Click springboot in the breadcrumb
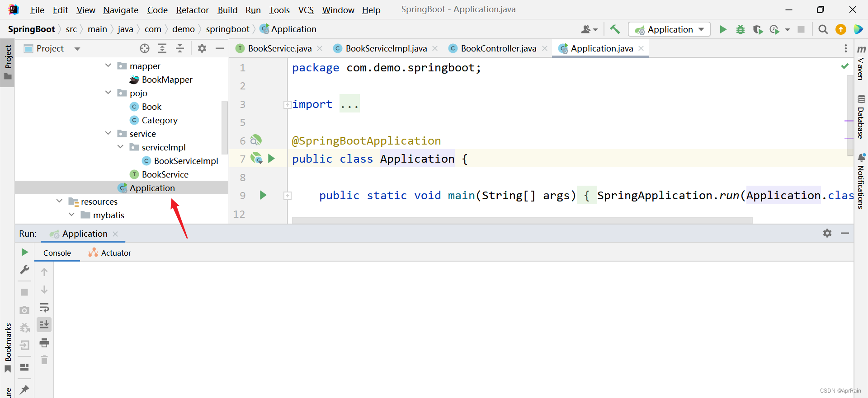Screen dimensions: 868x398 227,29
